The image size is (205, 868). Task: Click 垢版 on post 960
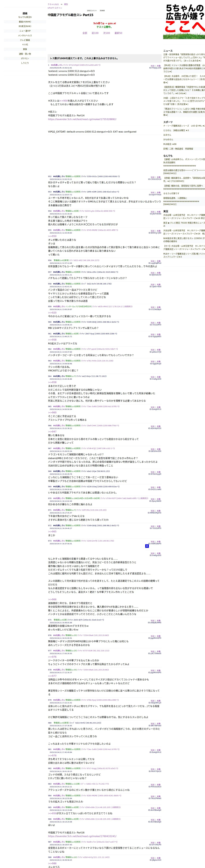click(152, 323)
